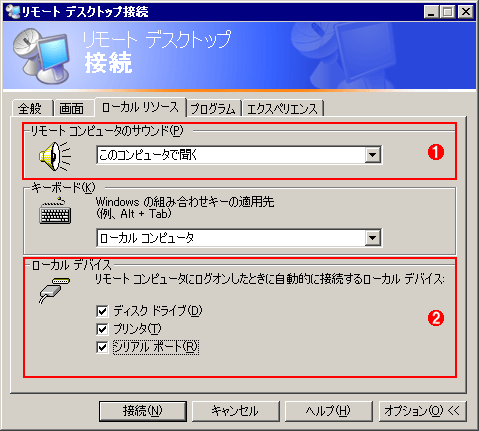Viewport: 479px width, 431px height.
Task: Click the speaker icon in the sound section
Action: tap(55, 156)
